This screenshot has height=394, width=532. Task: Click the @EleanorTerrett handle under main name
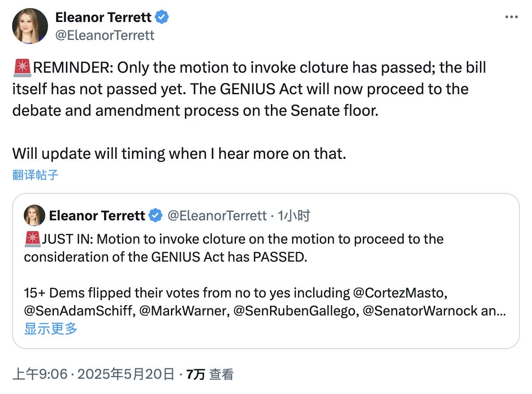(x=105, y=35)
